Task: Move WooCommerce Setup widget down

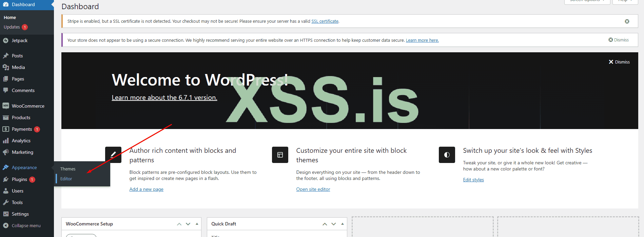Action: [x=188, y=224]
